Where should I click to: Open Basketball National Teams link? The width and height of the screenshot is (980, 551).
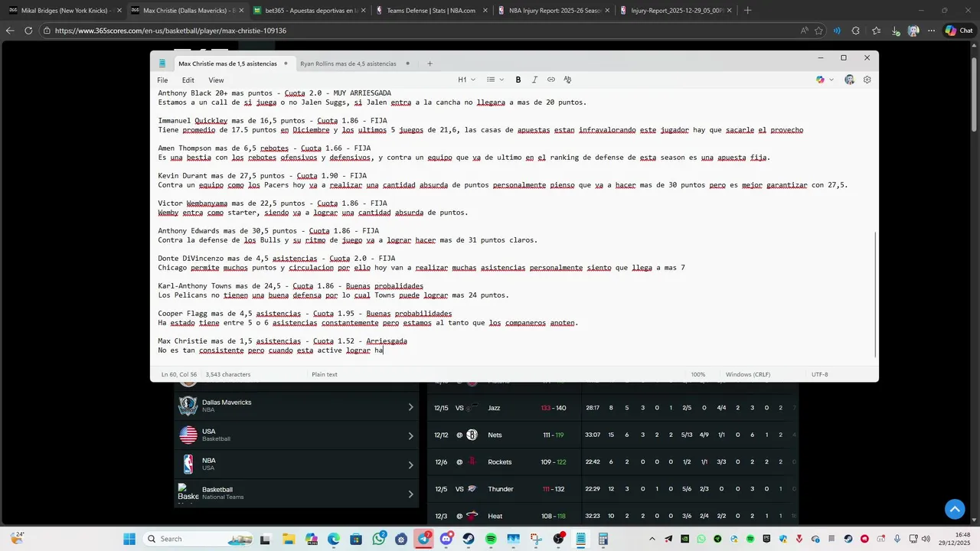click(298, 494)
